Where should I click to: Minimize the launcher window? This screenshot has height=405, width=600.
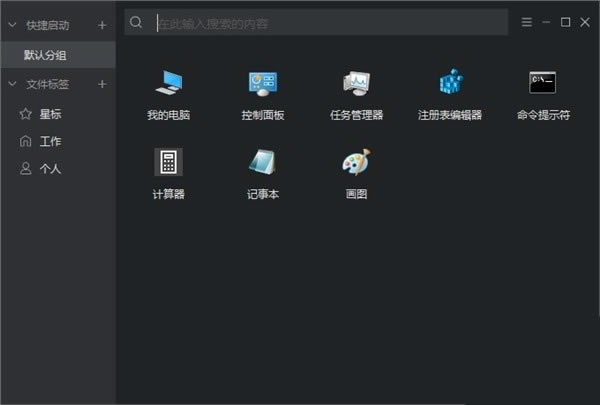546,22
